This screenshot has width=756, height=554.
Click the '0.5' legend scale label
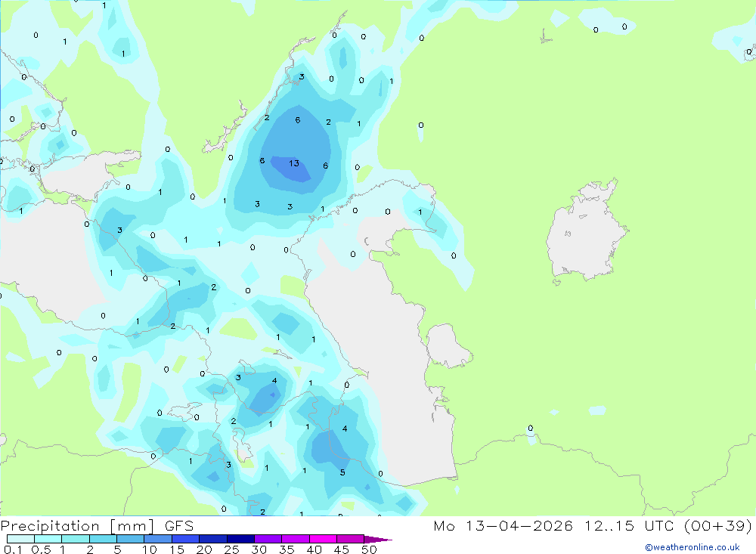(x=41, y=549)
